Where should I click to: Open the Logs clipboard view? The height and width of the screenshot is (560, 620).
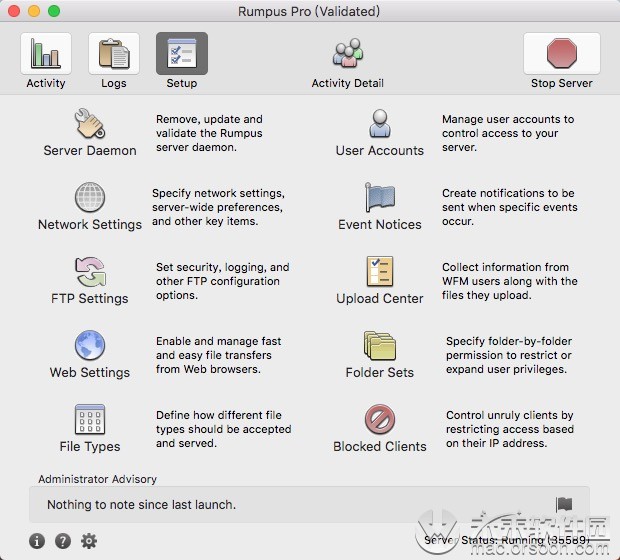tap(114, 54)
